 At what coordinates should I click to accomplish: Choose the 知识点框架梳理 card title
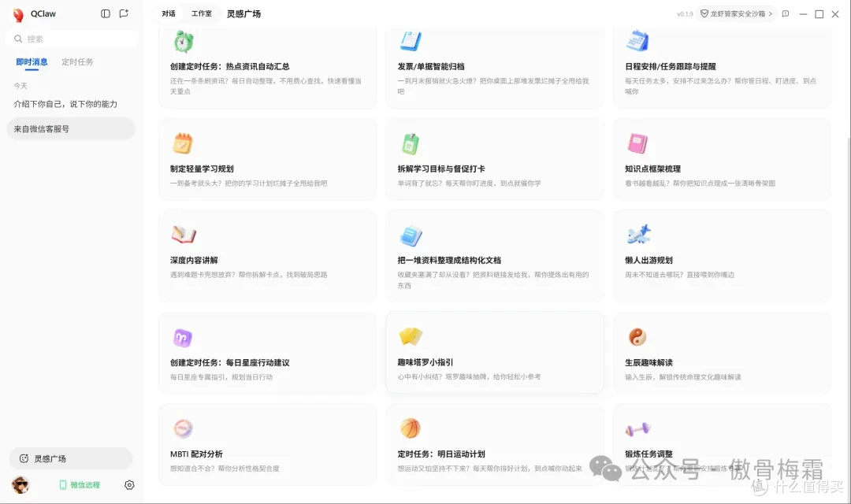652,169
